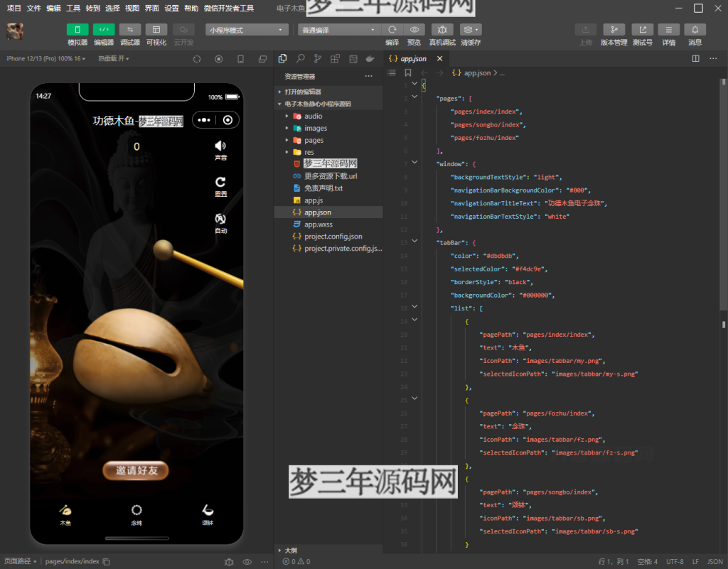Click the 编译 (compile) refresh icon
Viewport: 728px width, 569px height.
[392, 30]
